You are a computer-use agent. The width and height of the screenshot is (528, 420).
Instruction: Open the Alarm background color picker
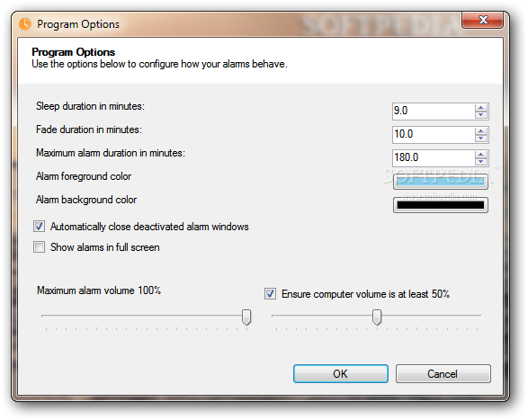click(x=441, y=205)
